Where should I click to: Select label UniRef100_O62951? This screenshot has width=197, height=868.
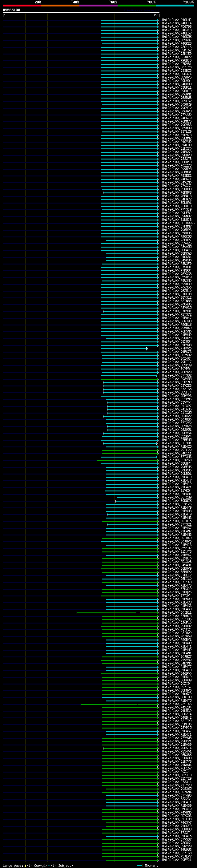176,430
